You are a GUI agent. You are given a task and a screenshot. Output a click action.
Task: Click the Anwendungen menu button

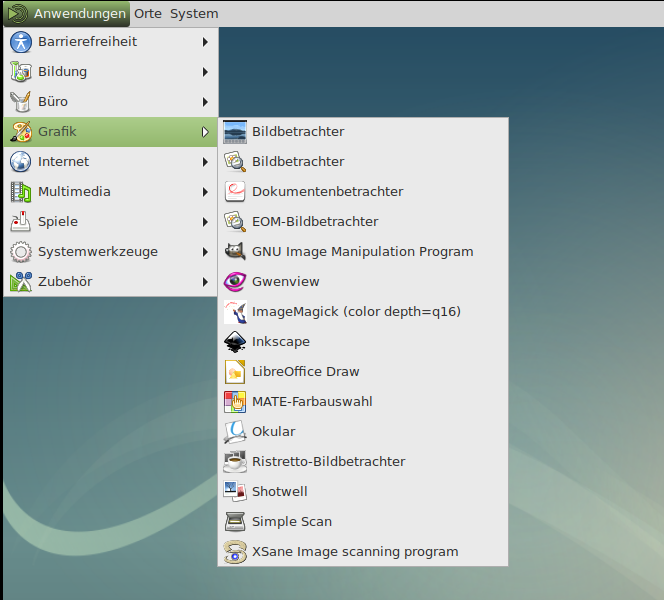(x=67, y=14)
